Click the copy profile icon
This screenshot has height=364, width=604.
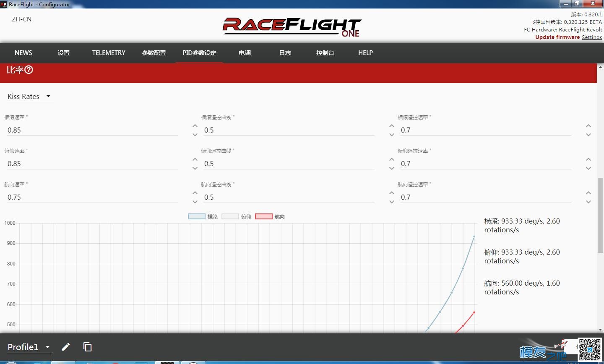point(87,347)
